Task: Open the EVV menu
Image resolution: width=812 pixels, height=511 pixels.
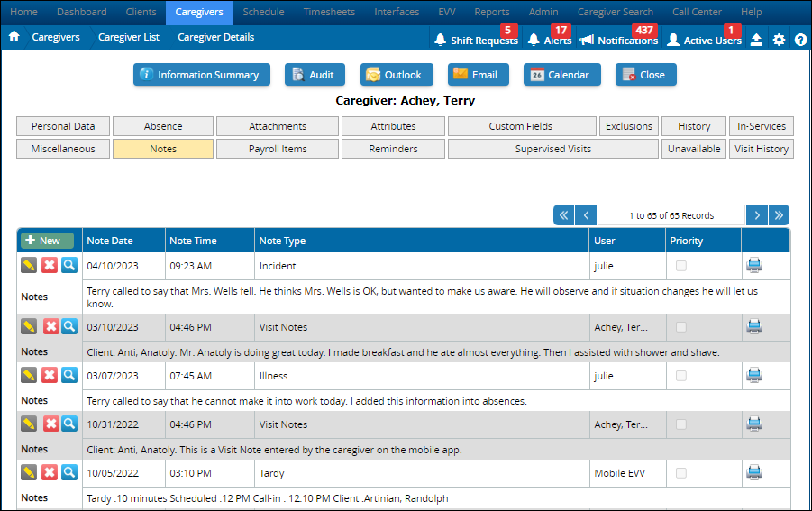Action: 447,12
